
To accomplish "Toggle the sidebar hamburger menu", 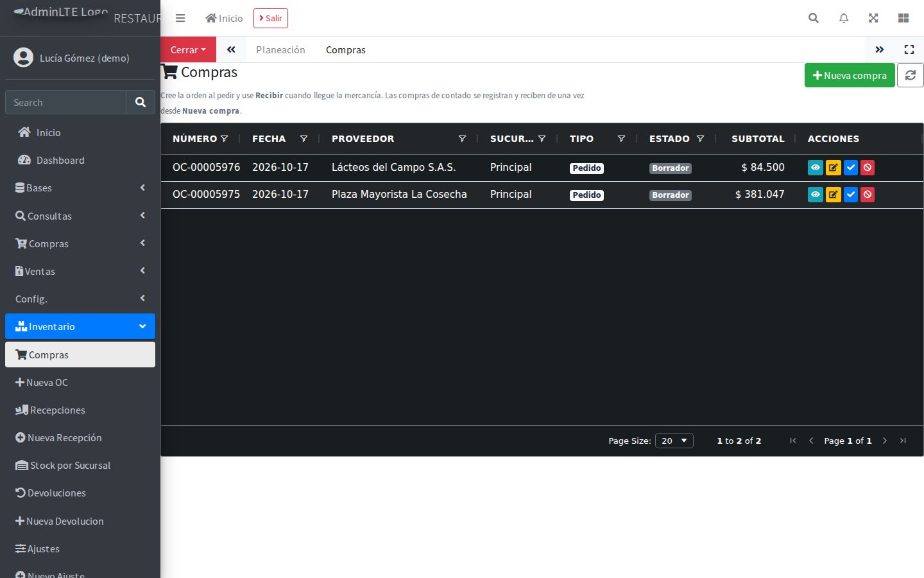I will 180,18.
